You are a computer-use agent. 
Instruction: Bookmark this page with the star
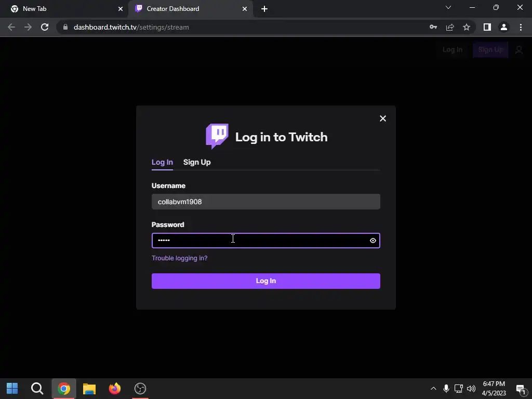click(x=467, y=27)
